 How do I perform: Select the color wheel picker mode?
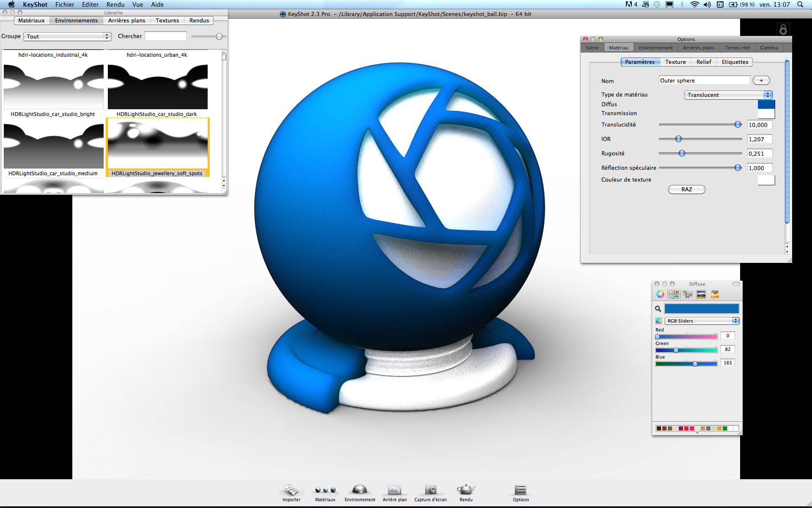660,294
